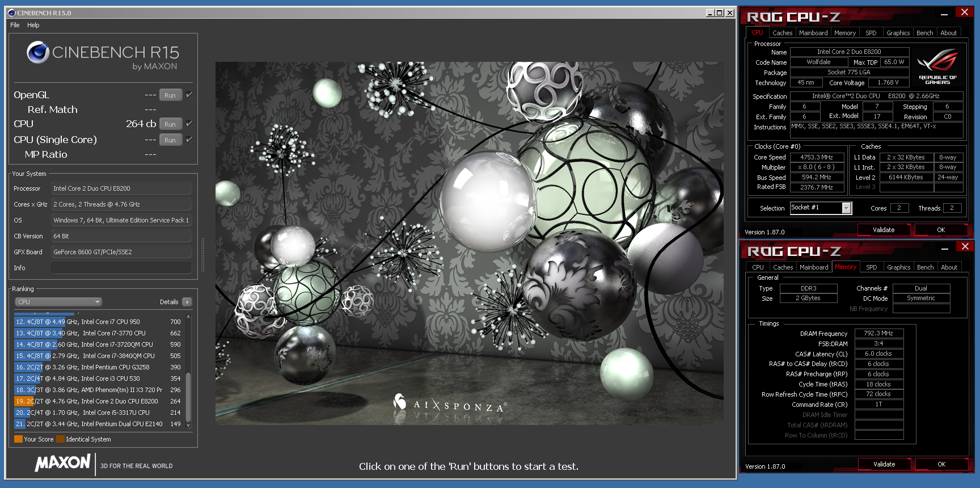
Task: Open the Help menu in Cinebench
Action: 33,25
